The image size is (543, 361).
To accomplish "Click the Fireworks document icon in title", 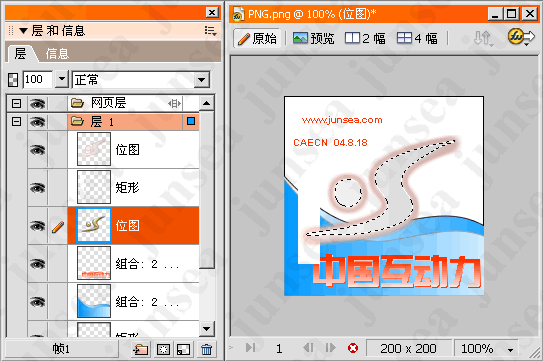I will (x=238, y=15).
